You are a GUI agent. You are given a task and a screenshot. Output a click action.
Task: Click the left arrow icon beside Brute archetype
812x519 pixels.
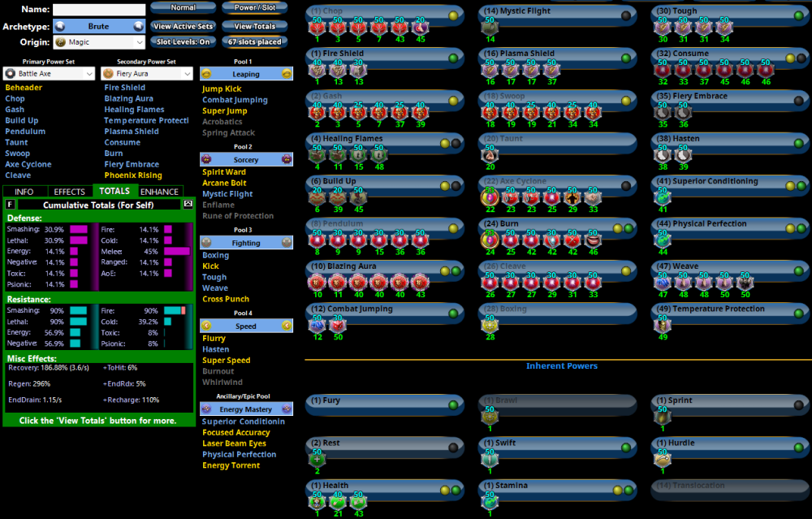[x=59, y=26]
